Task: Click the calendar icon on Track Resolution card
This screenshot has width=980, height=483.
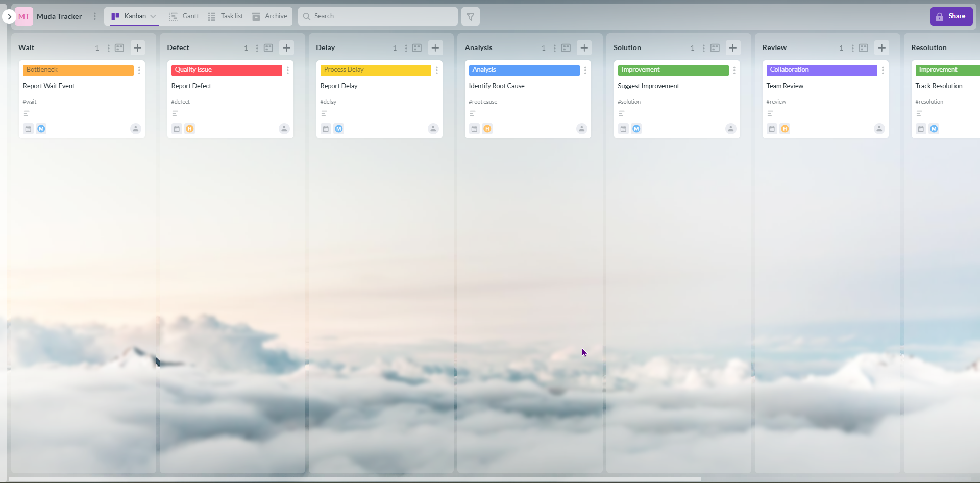Action: (x=921, y=129)
